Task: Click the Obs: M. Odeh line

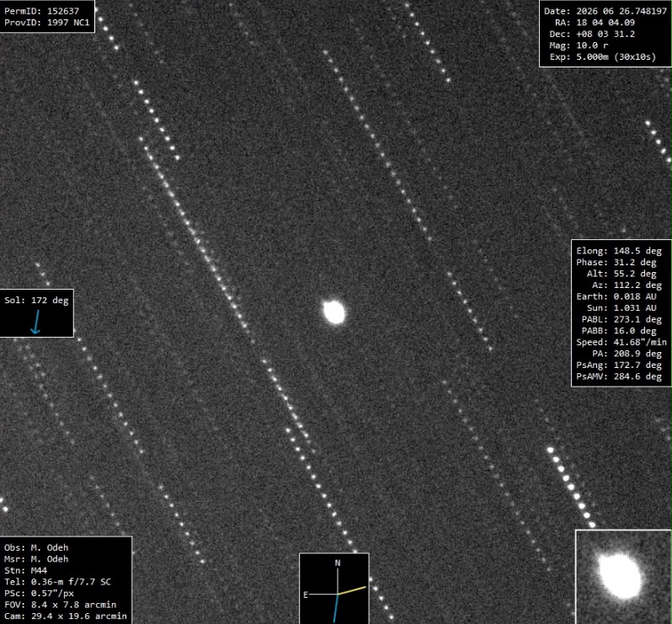Action: pyautogui.click(x=36, y=547)
